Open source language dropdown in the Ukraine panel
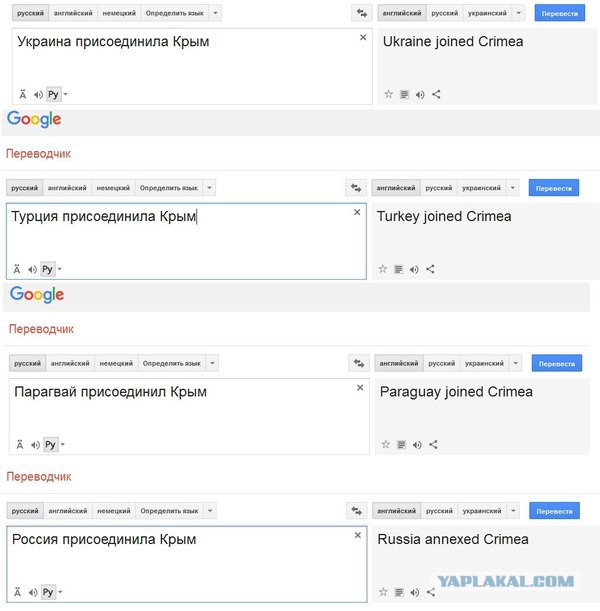Viewport: 600px width, 611px height. pyautogui.click(x=215, y=13)
